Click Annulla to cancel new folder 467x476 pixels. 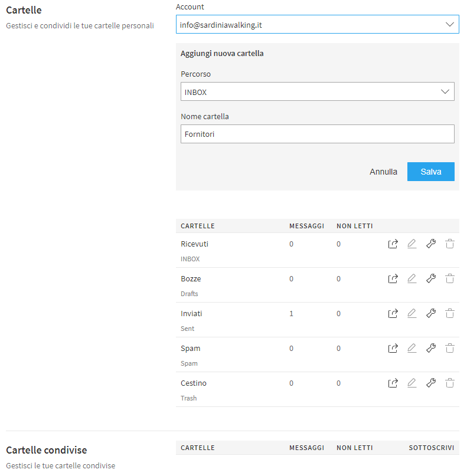(383, 172)
